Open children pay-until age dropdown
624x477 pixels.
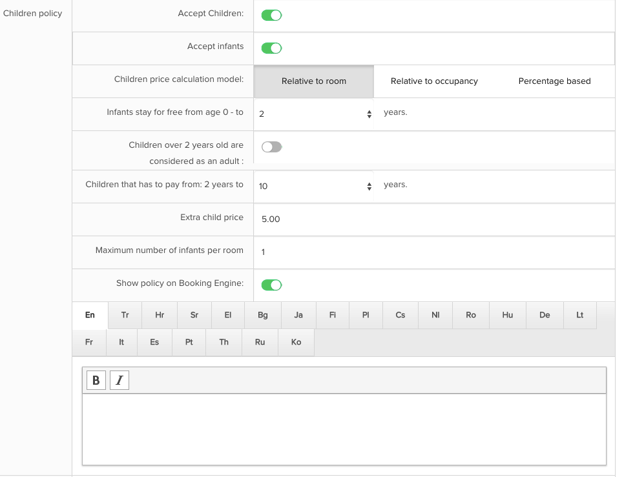pyautogui.click(x=314, y=186)
